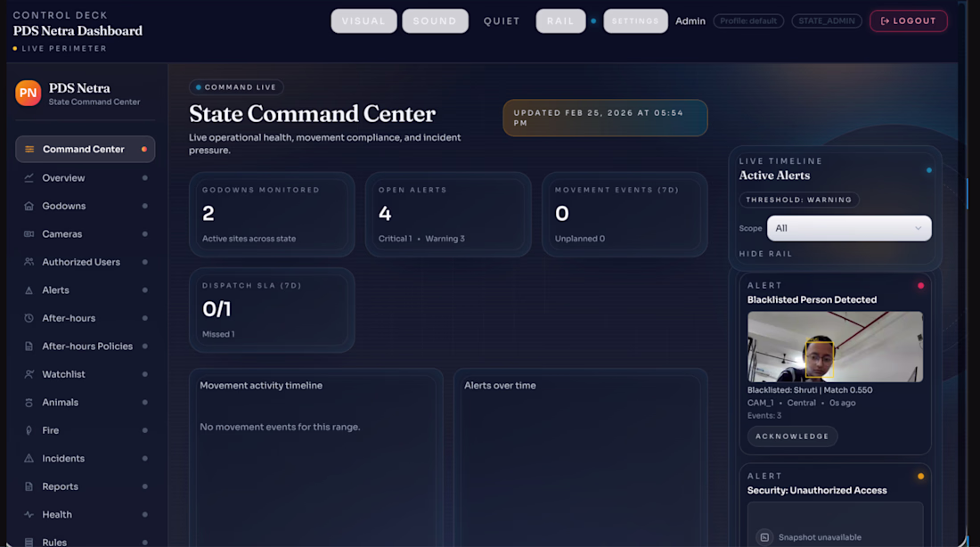Open the Scope dropdown set to All
This screenshot has height=547, width=980.
(849, 228)
